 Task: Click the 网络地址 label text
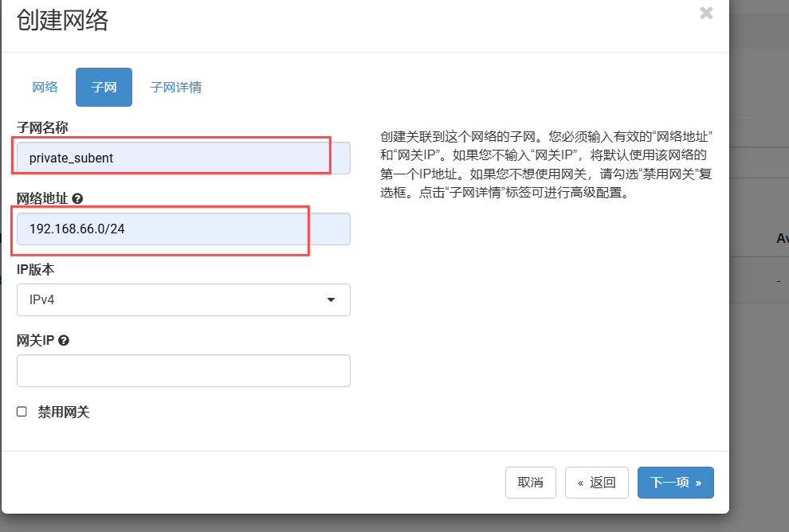pyautogui.click(x=42, y=198)
